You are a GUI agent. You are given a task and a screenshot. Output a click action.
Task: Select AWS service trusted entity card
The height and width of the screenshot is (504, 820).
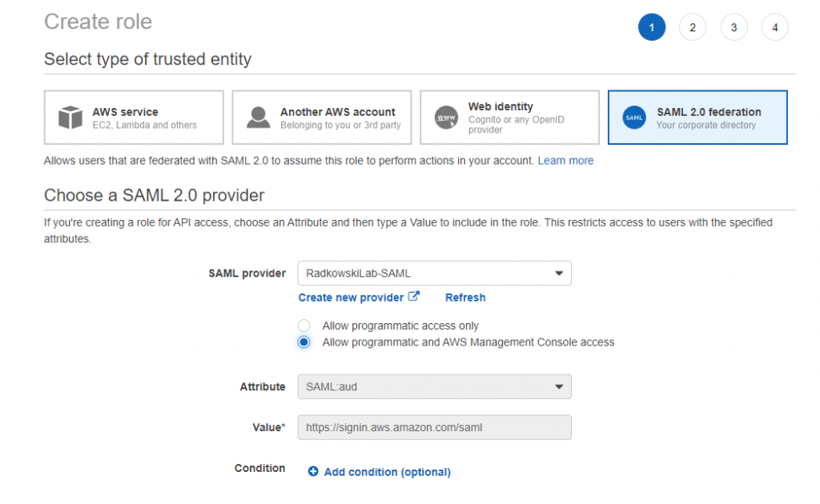(x=134, y=118)
